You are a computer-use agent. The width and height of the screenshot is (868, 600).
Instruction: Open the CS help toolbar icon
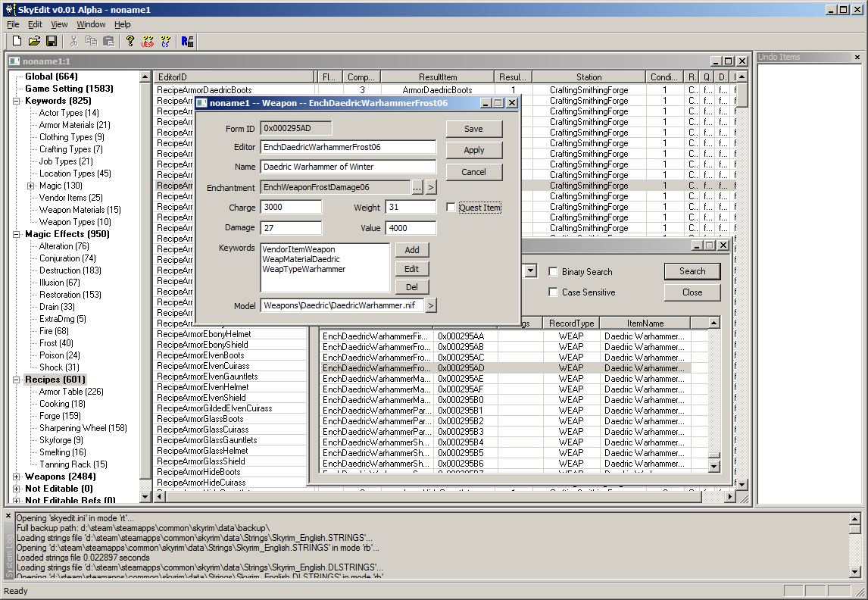165,41
